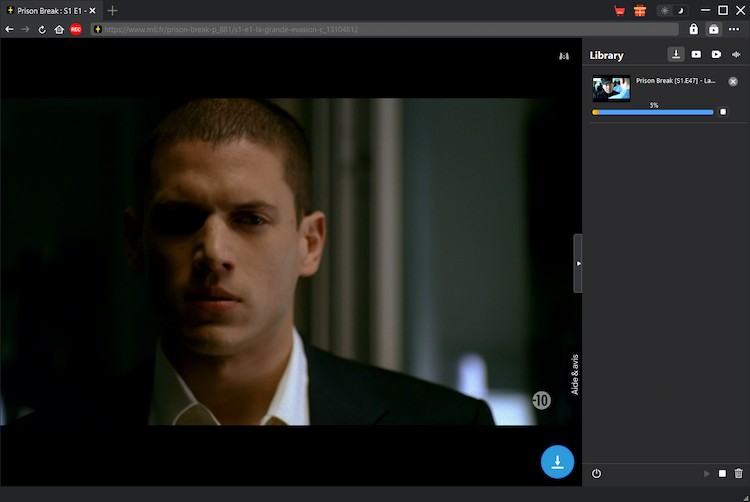Show audio tab in Library
750x502 pixels.
[736, 55]
